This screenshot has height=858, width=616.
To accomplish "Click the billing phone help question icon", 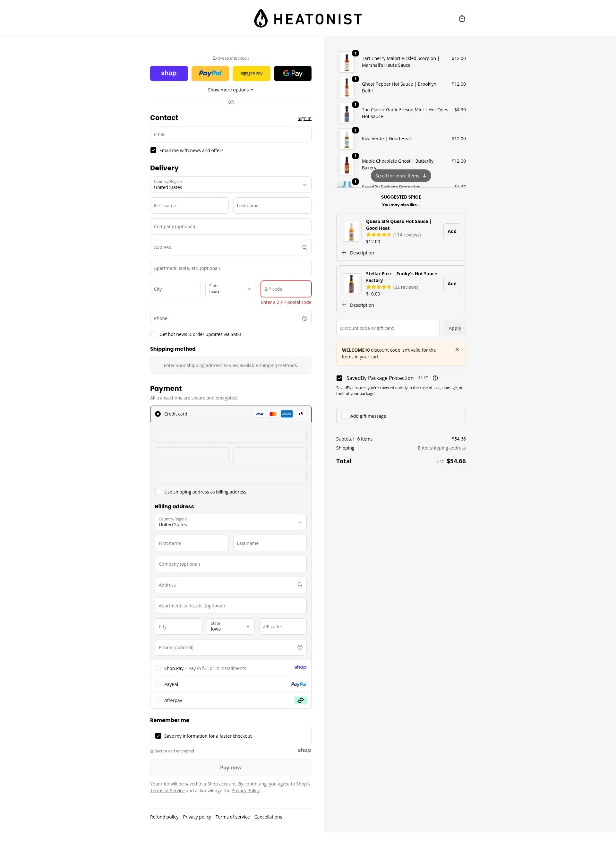I will [x=300, y=647].
